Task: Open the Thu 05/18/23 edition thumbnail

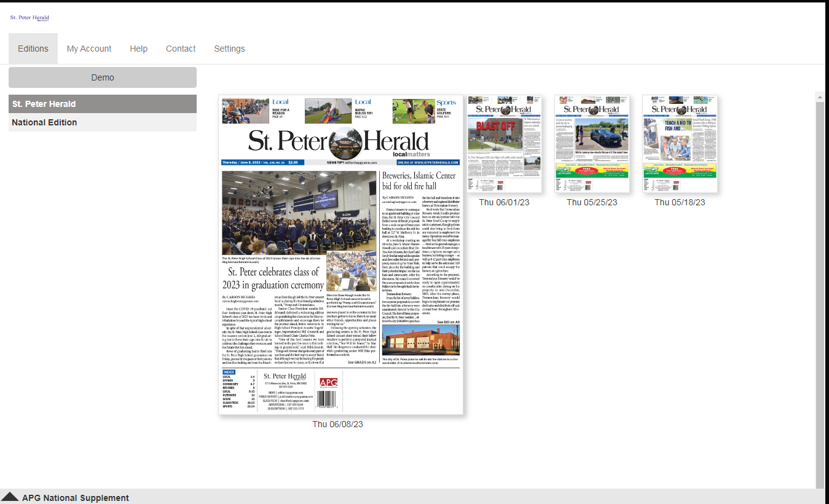Action: point(679,143)
